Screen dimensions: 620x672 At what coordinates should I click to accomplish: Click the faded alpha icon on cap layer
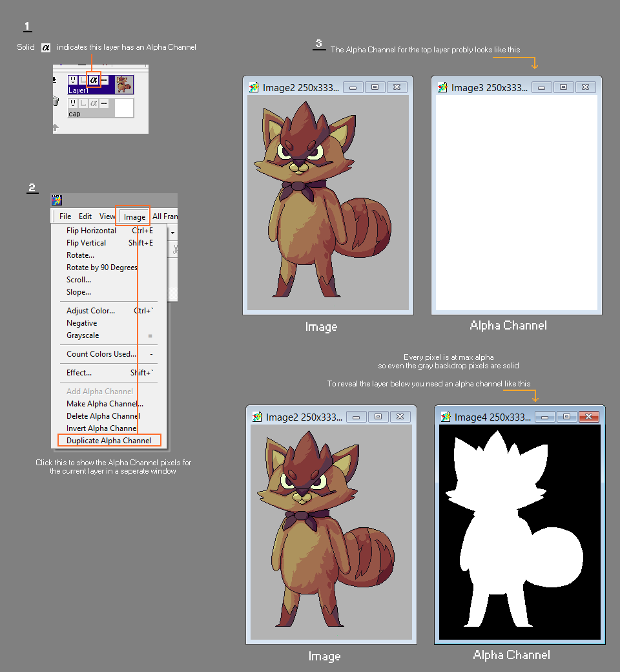[94, 103]
